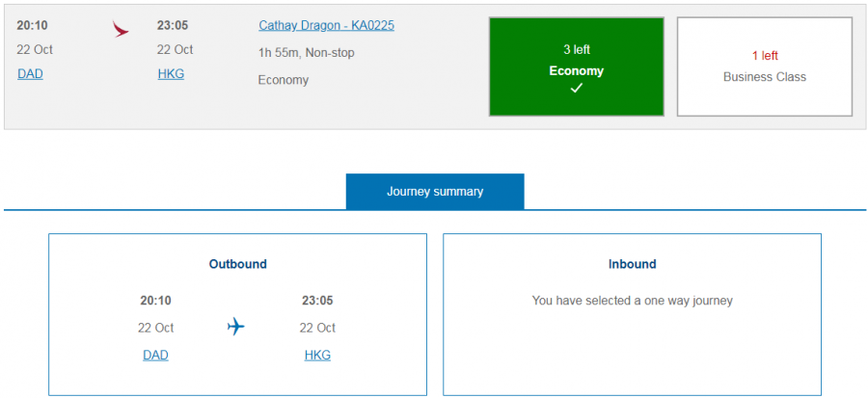The image size is (868, 398).
Task: Click the white checkmark in Economy fare
Action: pos(577,89)
